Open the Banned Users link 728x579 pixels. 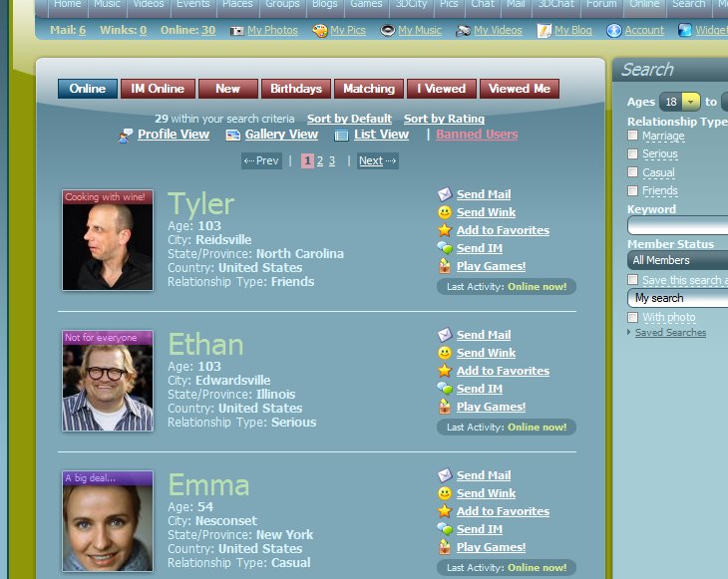point(477,135)
